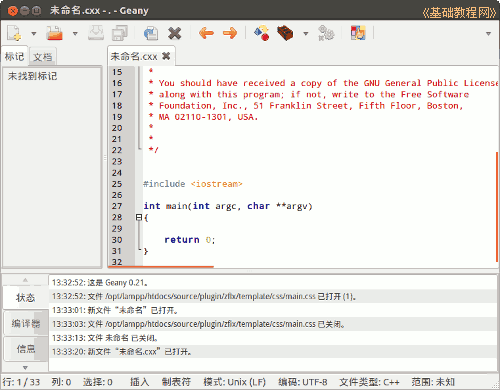Navigate back with the left orange arrow
Viewport: 500px width, 390px height.
click(206, 33)
